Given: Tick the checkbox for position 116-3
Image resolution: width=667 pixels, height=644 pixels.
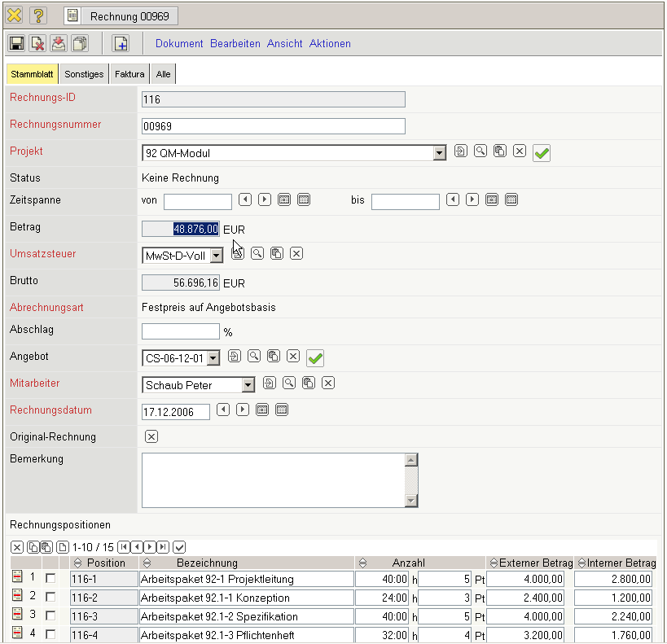Looking at the screenshot, I should 50,616.
